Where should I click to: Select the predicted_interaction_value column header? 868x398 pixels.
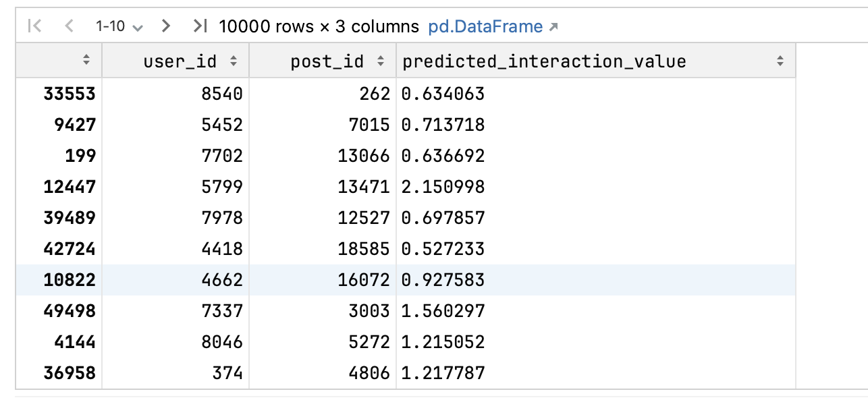[544, 61]
